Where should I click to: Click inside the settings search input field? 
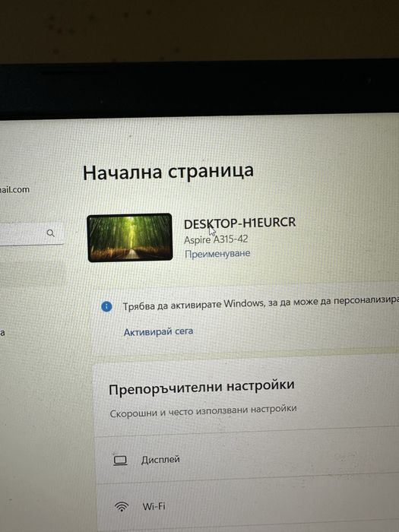[30, 233]
